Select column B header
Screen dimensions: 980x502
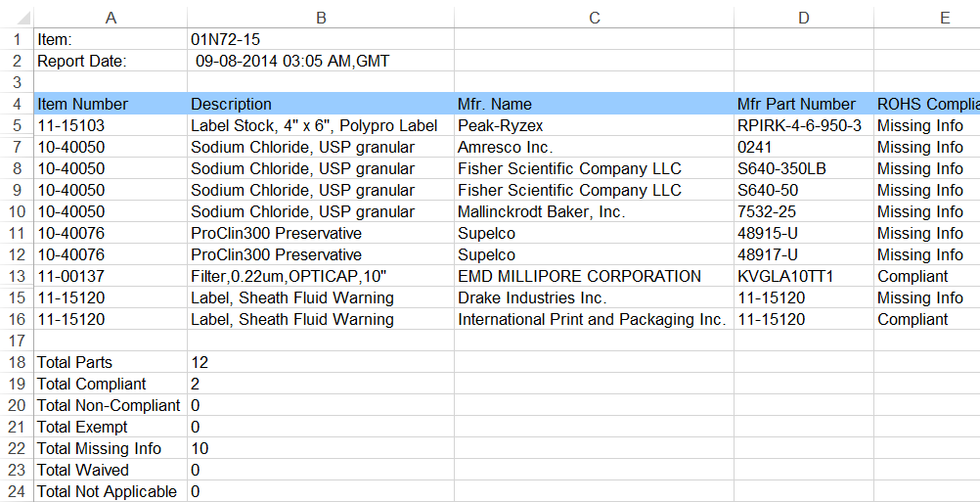321,19
